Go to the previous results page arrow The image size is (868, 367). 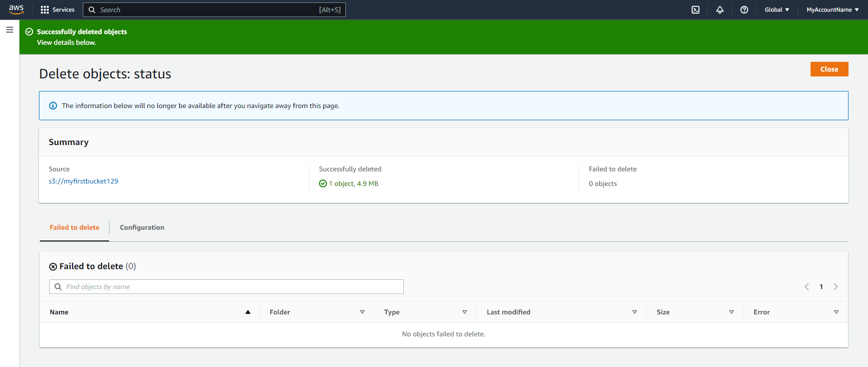coord(807,287)
